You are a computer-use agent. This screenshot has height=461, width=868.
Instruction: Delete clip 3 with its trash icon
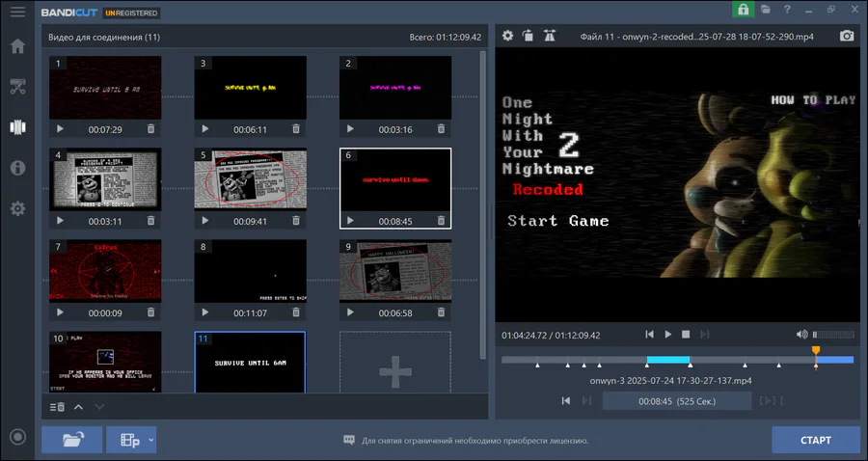[296, 129]
